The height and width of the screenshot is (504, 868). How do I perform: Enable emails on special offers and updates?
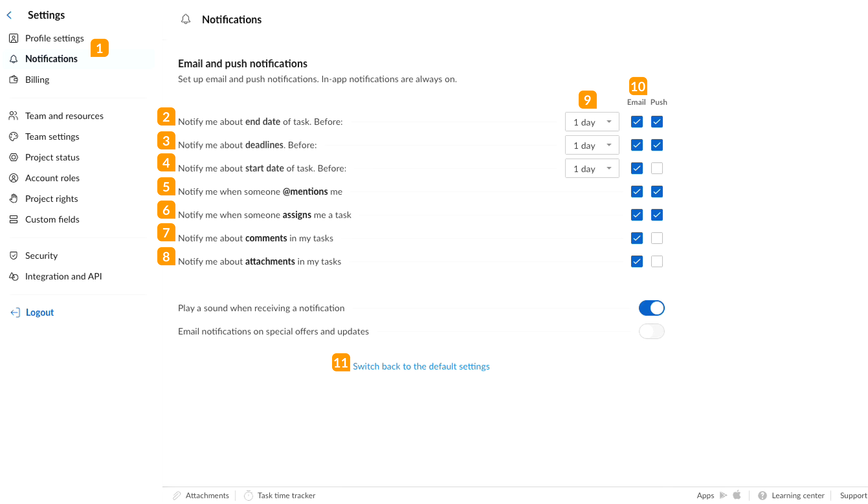[651, 331]
